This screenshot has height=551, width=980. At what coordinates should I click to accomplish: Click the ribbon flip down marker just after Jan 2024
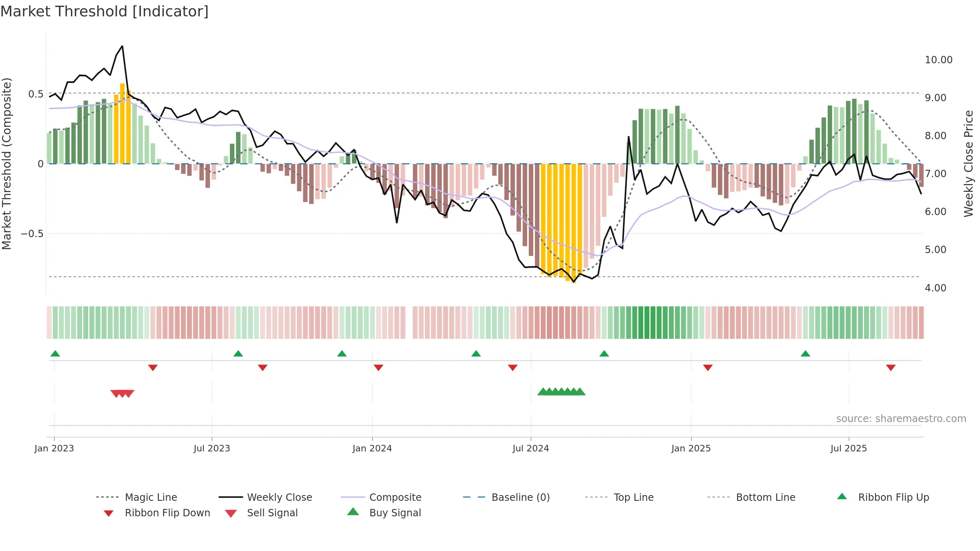click(379, 368)
